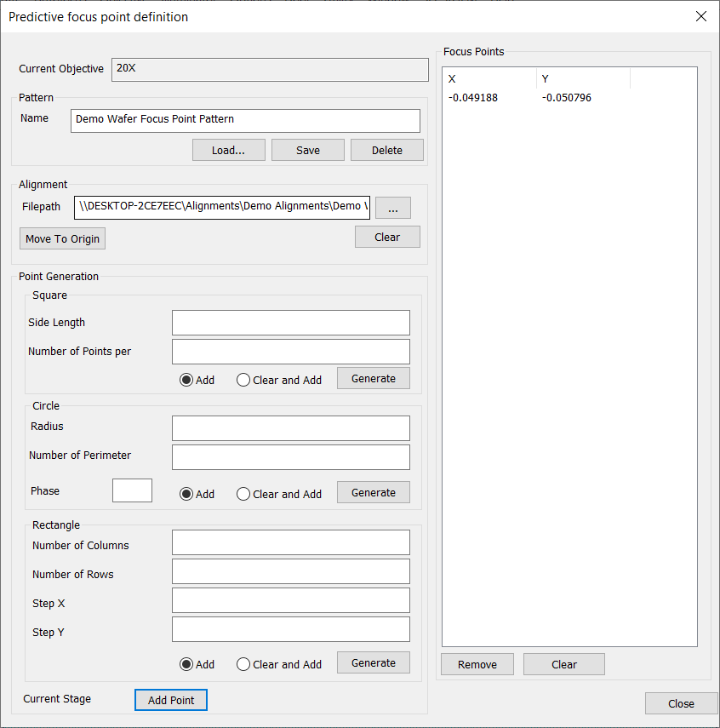Select Add radio in Square section
The image size is (720, 728).
[x=186, y=380]
